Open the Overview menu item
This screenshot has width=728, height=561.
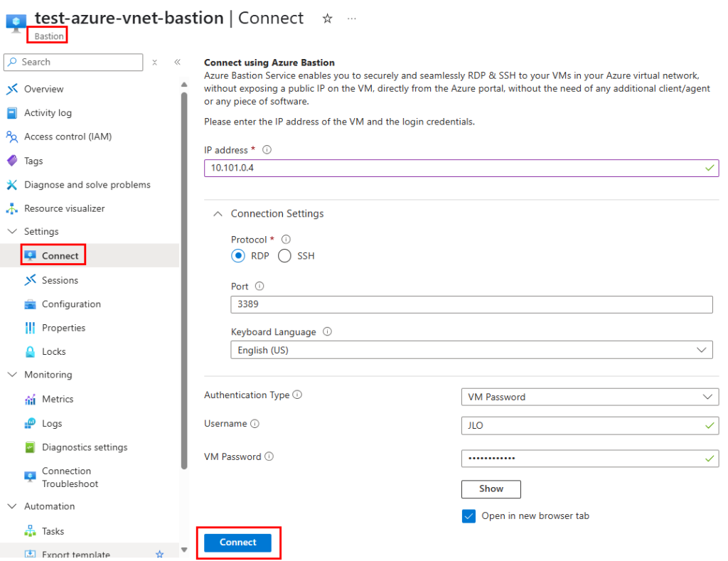pos(43,89)
